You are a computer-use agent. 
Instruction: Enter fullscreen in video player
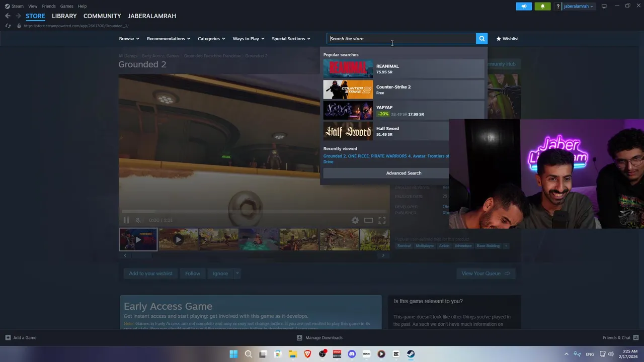coord(382,220)
